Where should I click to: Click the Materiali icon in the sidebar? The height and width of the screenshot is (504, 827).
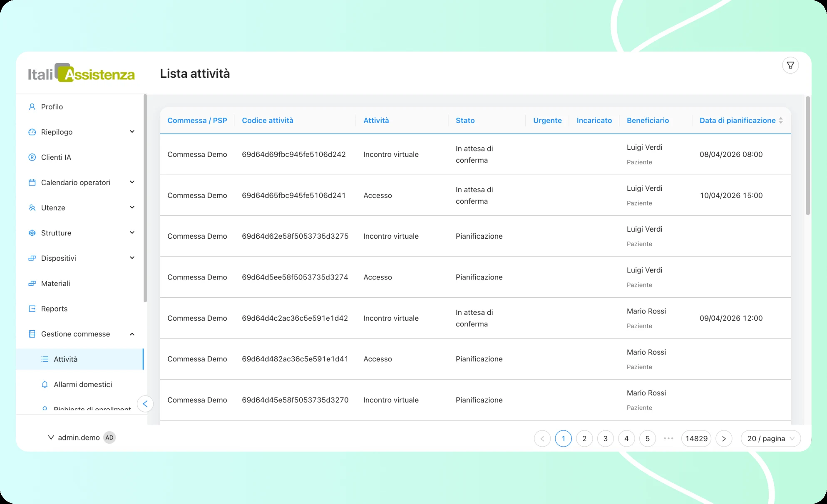pyautogui.click(x=32, y=284)
